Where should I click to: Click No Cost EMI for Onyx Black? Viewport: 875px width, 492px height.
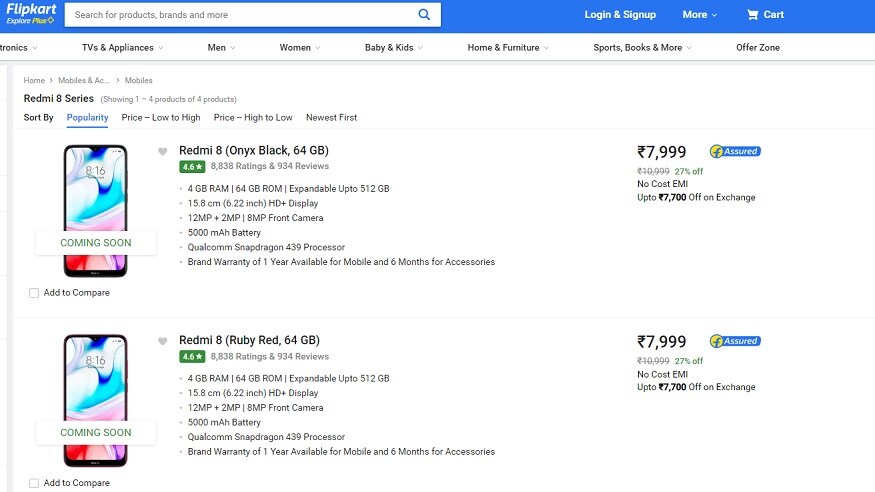click(x=662, y=184)
